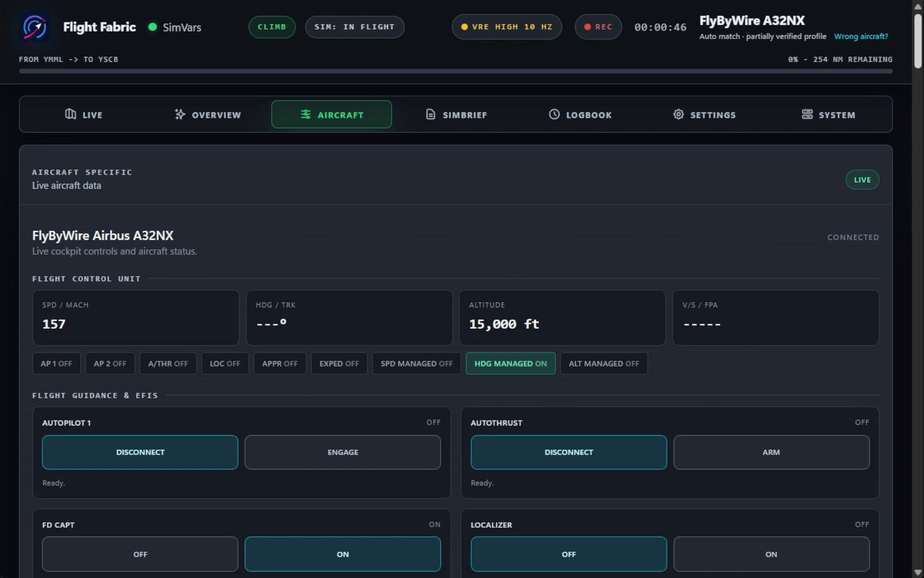The width and height of the screenshot is (924, 578).
Task: Toggle LOC OFF chip
Action: [x=225, y=363]
